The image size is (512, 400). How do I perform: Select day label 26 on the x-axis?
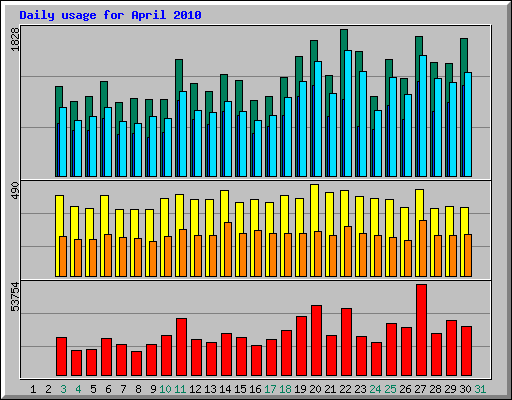[405, 389]
